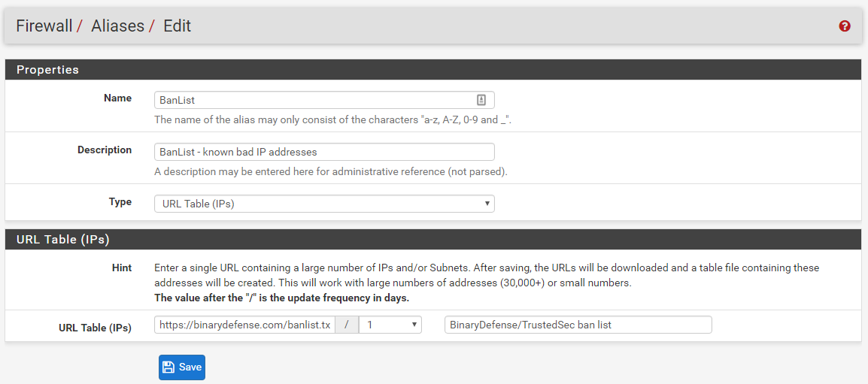The width and height of the screenshot is (868, 384).
Task: Click the bold Type field label
Action: 120,202
